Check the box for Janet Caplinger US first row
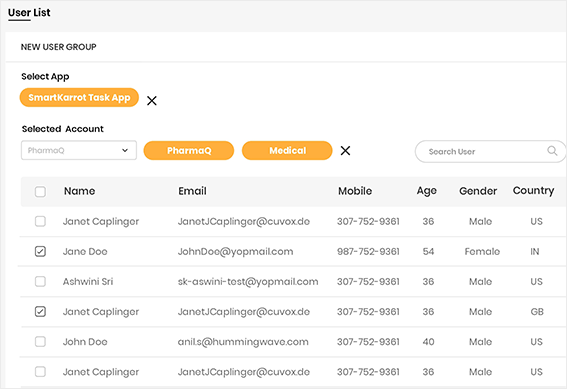This screenshot has width=567, height=389. click(x=40, y=221)
